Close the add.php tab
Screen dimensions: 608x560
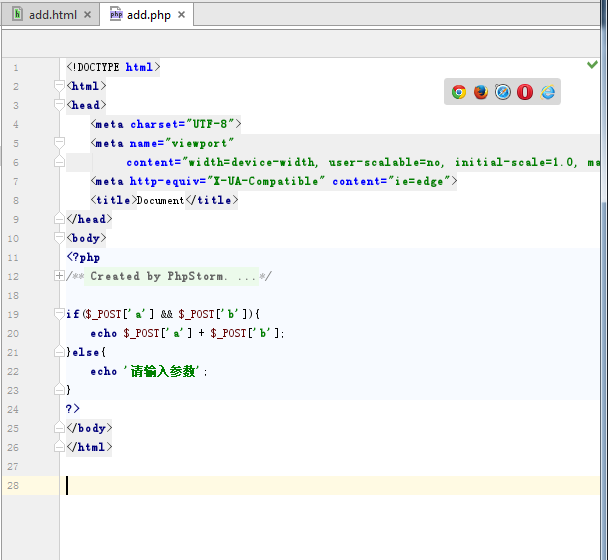click(181, 15)
